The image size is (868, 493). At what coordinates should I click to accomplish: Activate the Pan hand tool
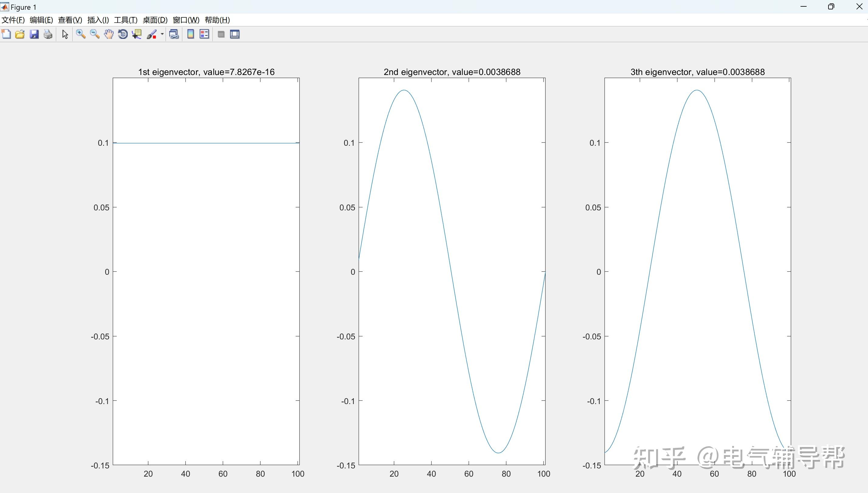tap(109, 34)
